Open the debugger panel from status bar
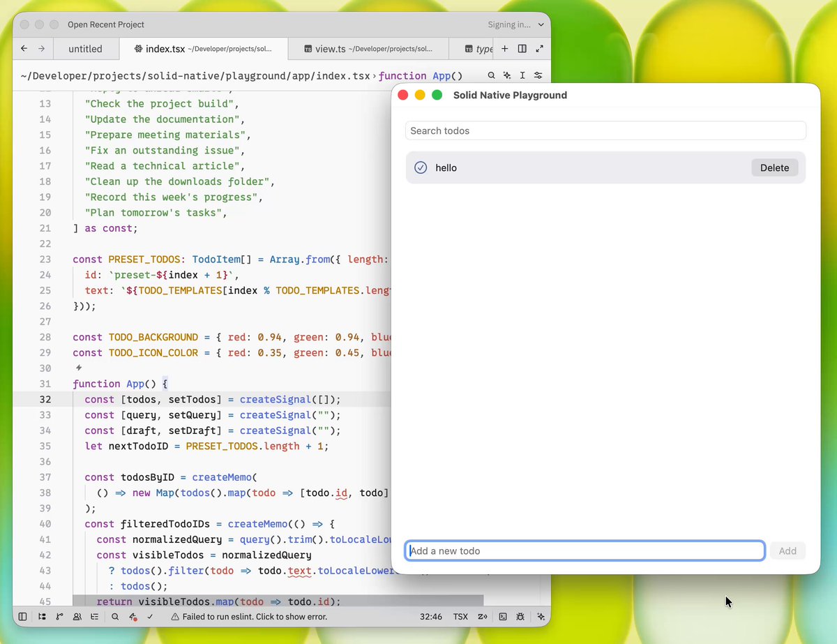This screenshot has width=837, height=644. pos(520,617)
